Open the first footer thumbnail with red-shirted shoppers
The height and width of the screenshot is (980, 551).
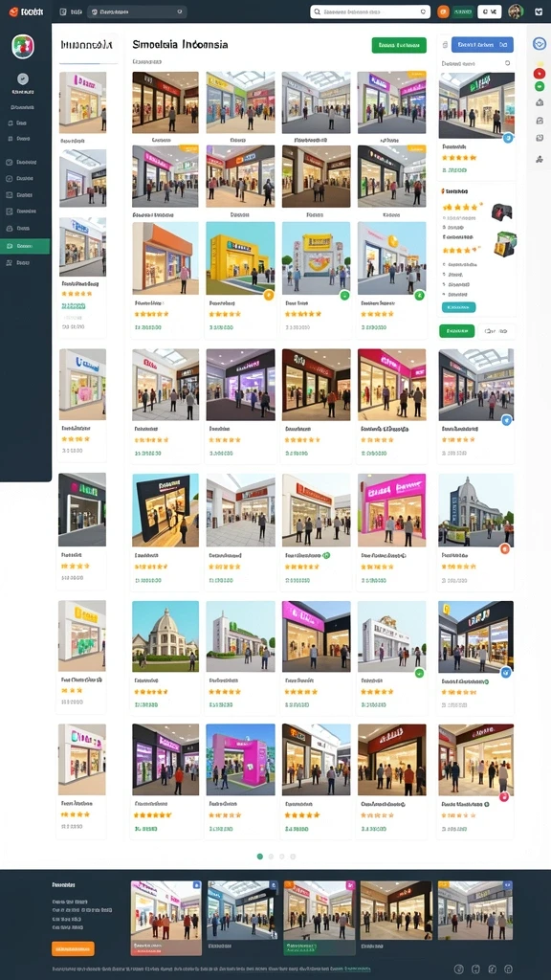(x=165, y=918)
